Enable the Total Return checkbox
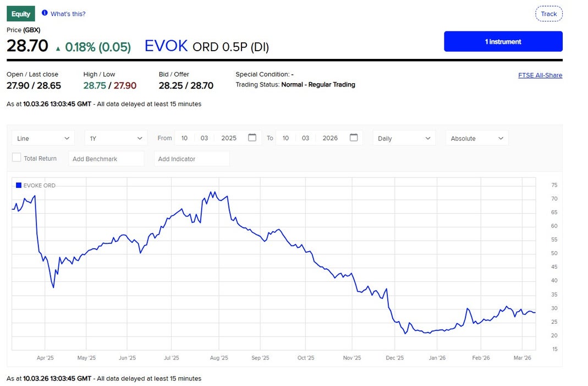Image resolution: width=588 pixels, height=386 pixels. [17, 158]
